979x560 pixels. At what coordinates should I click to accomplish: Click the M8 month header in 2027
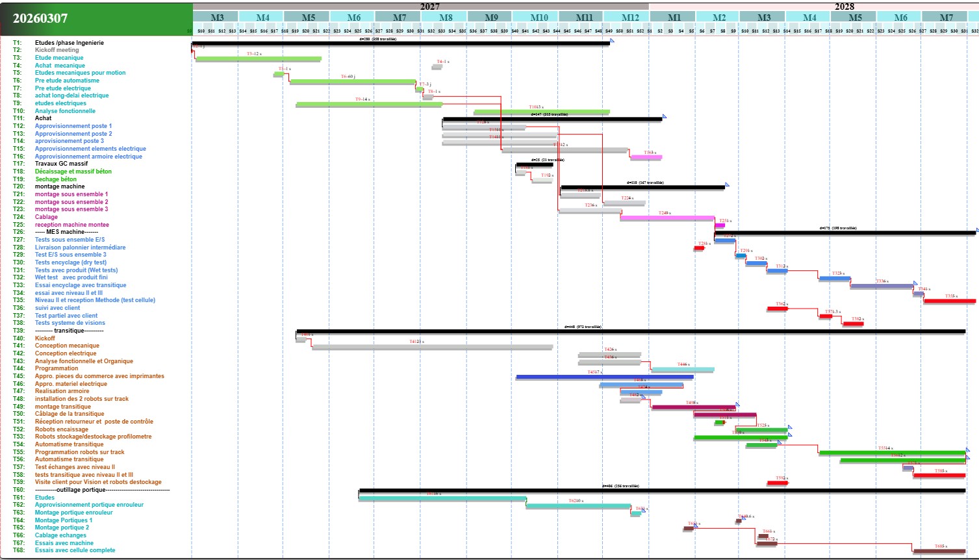446,18
